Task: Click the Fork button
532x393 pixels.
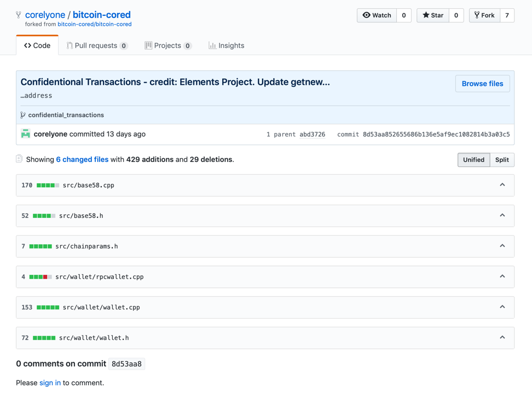Action: tap(484, 15)
